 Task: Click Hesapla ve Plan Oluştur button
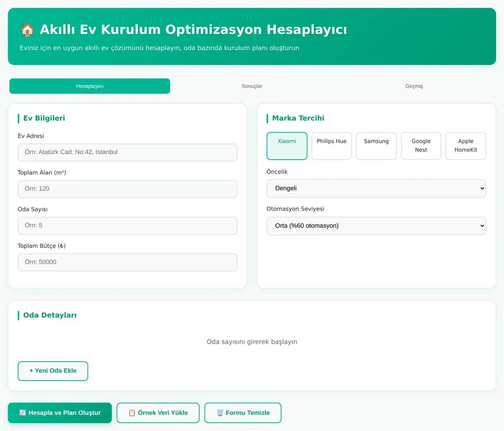coord(60,413)
